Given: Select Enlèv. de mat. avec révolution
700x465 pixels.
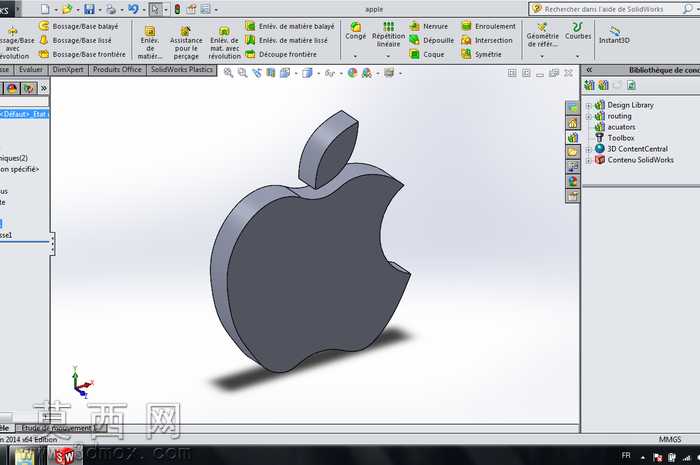Looking at the screenshot, I should (x=225, y=42).
